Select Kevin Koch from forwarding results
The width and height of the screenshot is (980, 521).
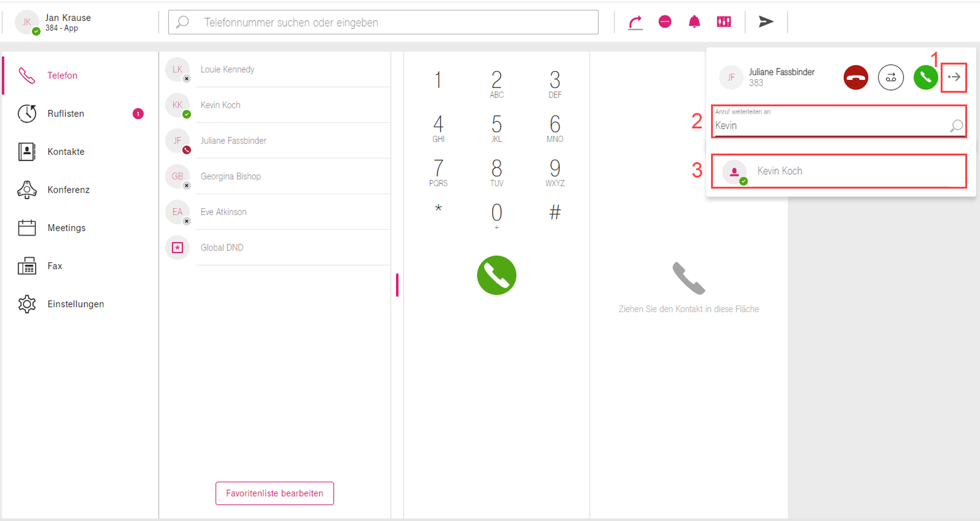click(839, 171)
